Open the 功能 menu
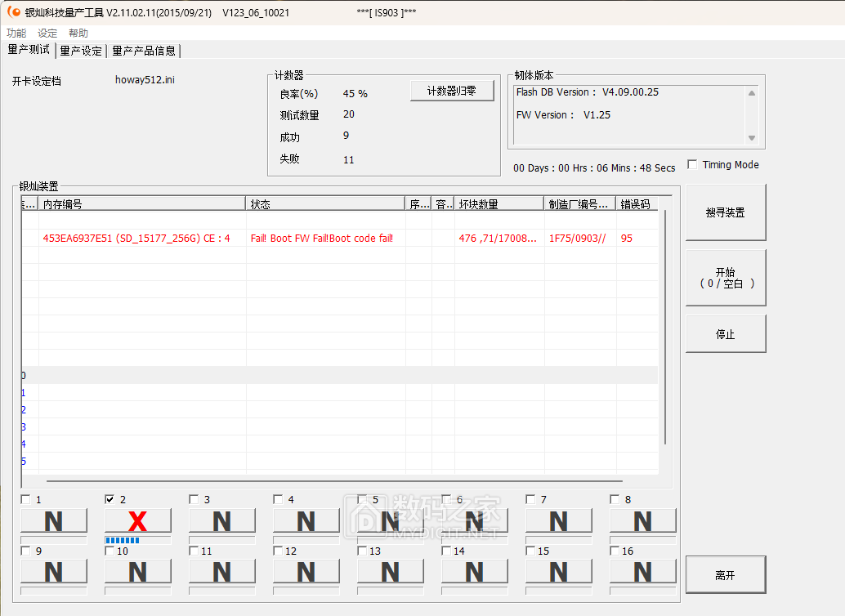The width and height of the screenshot is (845, 616). [x=16, y=33]
